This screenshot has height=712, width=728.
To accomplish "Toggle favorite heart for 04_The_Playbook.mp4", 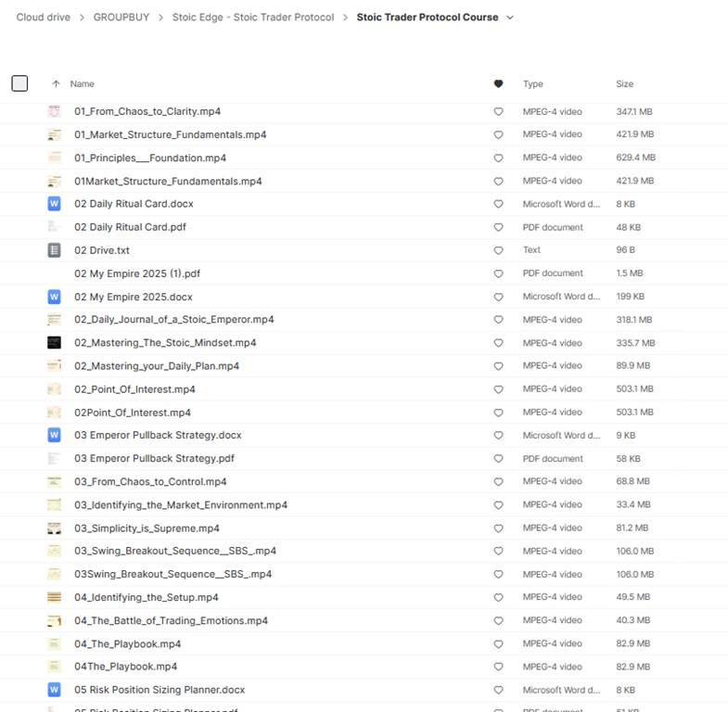I will click(x=498, y=643).
